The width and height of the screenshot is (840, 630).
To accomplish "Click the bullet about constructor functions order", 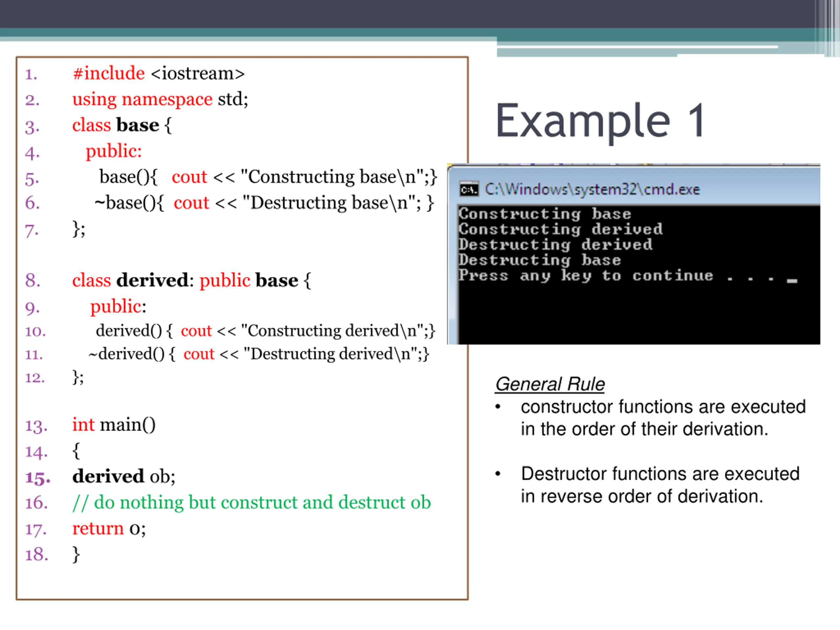I will tap(663, 418).
